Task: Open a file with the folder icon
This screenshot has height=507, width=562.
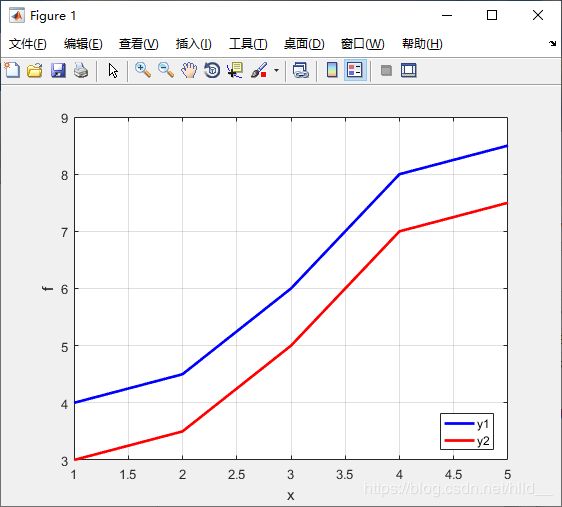Action: coord(35,70)
